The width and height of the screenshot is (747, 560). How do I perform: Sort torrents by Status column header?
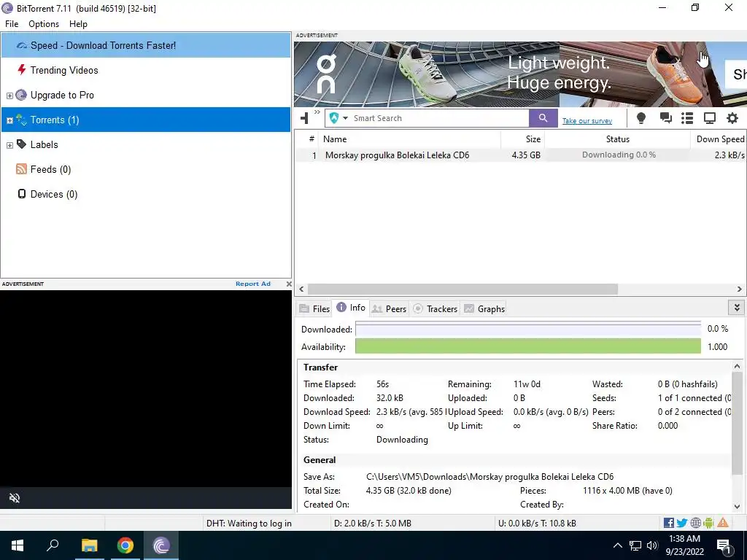click(617, 139)
